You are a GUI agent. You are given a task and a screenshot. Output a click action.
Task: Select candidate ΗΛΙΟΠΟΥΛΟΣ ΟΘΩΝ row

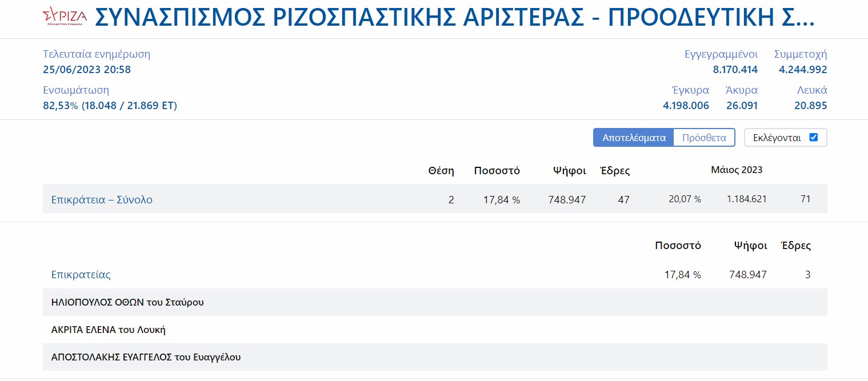pyautogui.click(x=127, y=302)
